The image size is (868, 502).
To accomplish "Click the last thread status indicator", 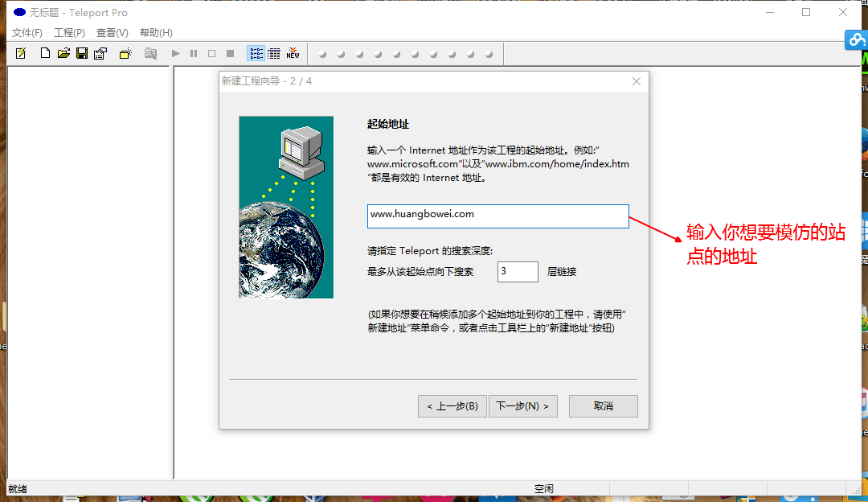I will pyautogui.click(x=489, y=54).
